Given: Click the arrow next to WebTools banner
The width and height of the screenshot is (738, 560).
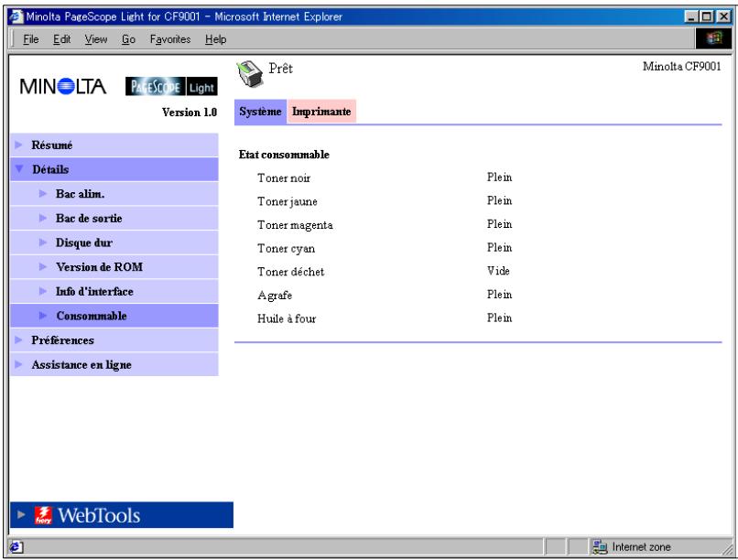Looking at the screenshot, I should coord(21,514).
